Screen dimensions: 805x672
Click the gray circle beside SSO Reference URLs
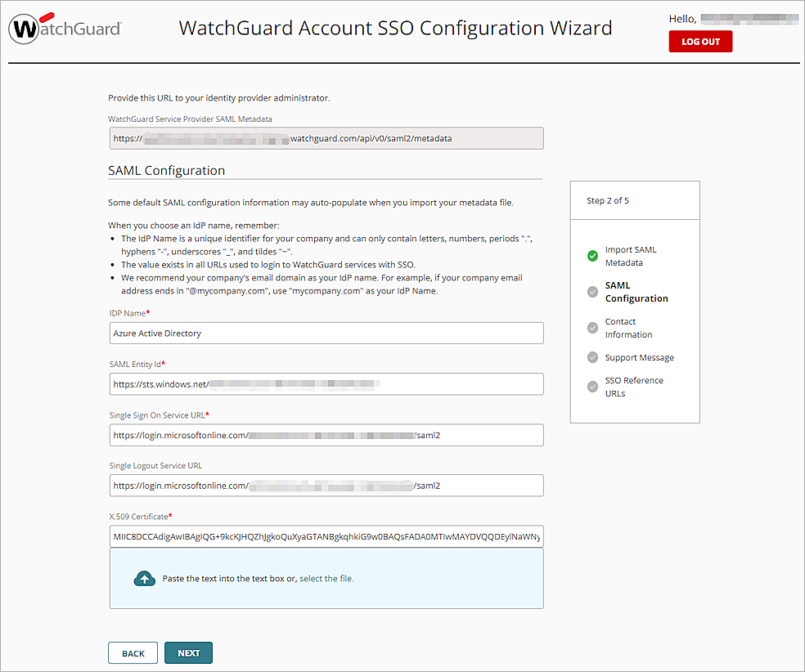tap(592, 387)
